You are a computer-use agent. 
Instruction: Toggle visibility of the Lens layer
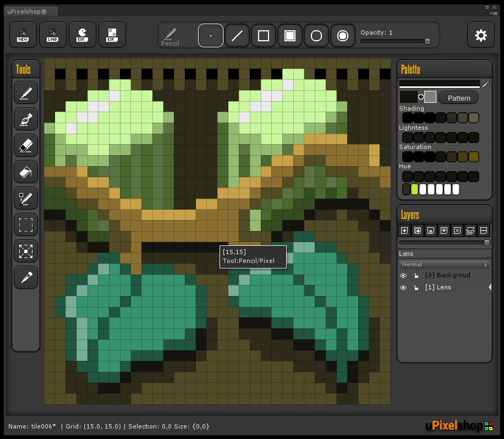coord(403,287)
